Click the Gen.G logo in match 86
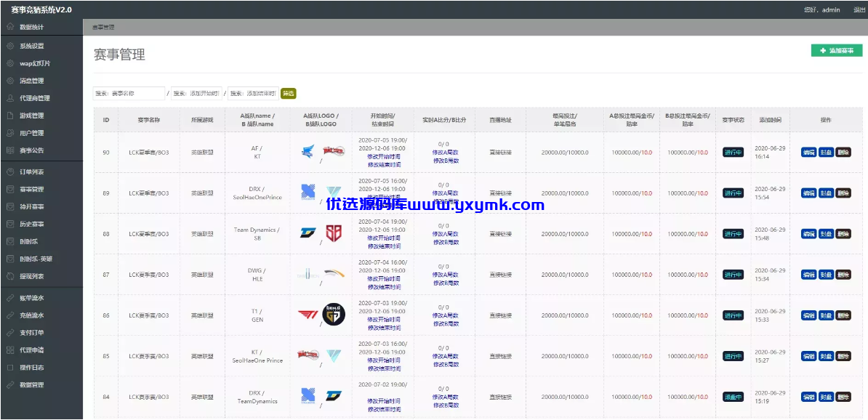Image resolution: width=868 pixels, height=420 pixels. pos(334,315)
